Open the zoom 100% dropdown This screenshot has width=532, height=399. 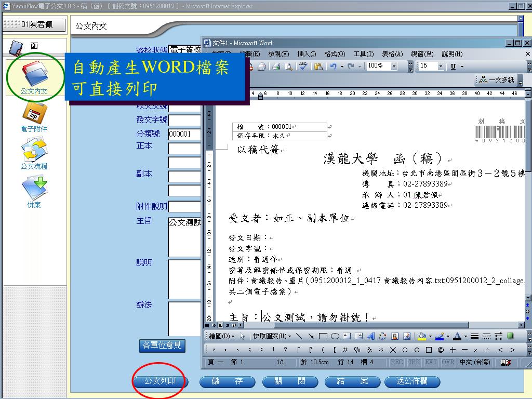point(394,66)
